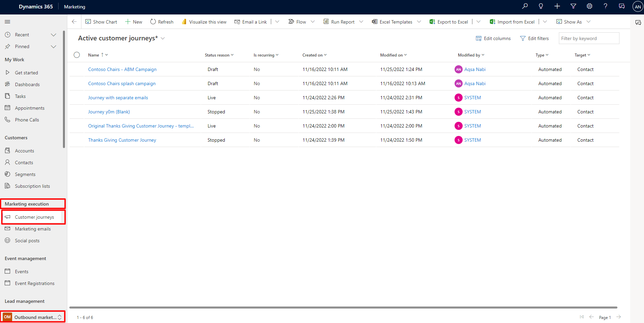This screenshot has height=323, width=644.
Task: Open the Active customer journeys view selector
Action: (163, 38)
